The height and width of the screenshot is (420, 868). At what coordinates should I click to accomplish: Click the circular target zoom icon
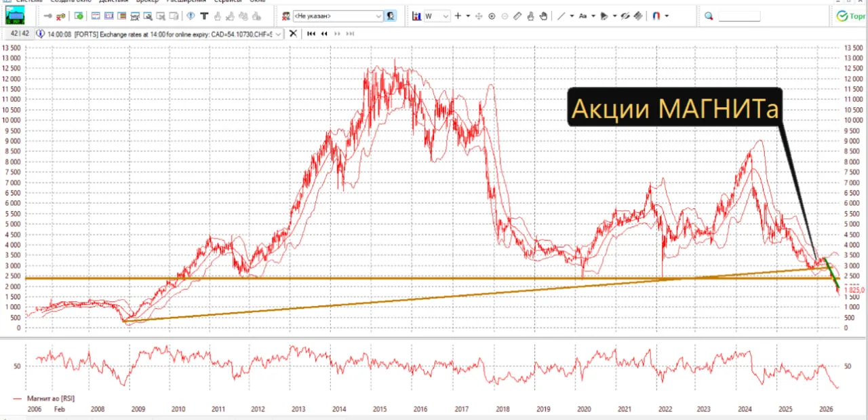pos(492,16)
